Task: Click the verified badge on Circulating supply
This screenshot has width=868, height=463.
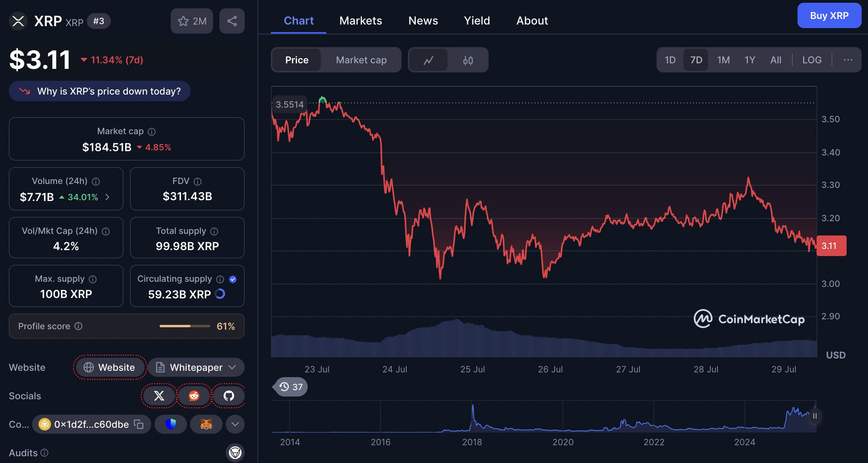Action: (233, 279)
